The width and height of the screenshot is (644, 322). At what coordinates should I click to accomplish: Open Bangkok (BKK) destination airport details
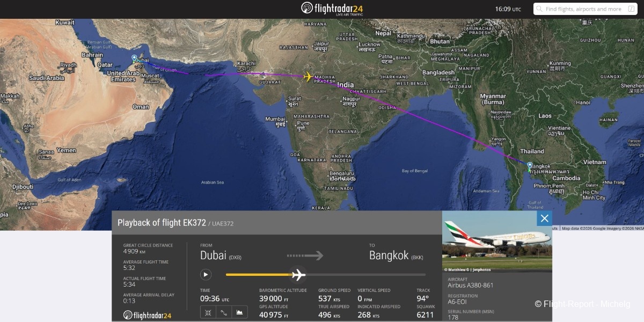pyautogui.click(x=396, y=256)
